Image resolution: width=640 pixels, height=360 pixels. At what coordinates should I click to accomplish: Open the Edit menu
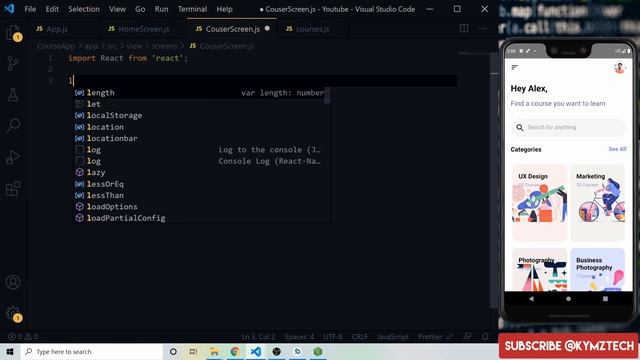coord(52,9)
